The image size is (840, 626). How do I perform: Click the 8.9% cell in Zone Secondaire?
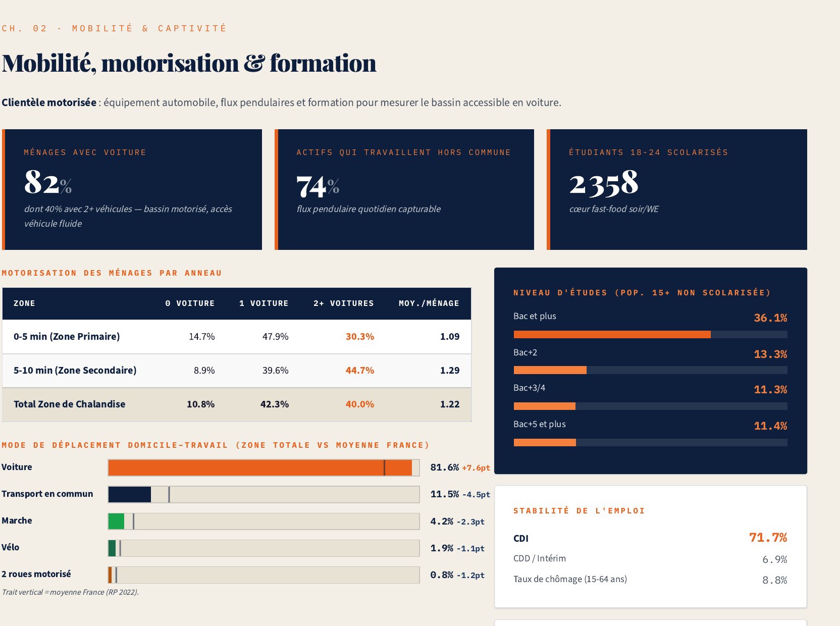[x=204, y=371]
